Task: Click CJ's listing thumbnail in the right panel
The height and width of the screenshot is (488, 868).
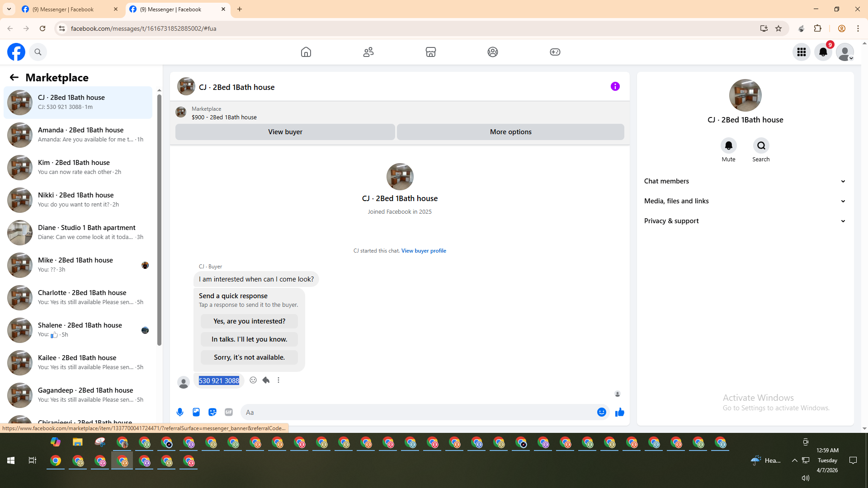Action: [745, 95]
